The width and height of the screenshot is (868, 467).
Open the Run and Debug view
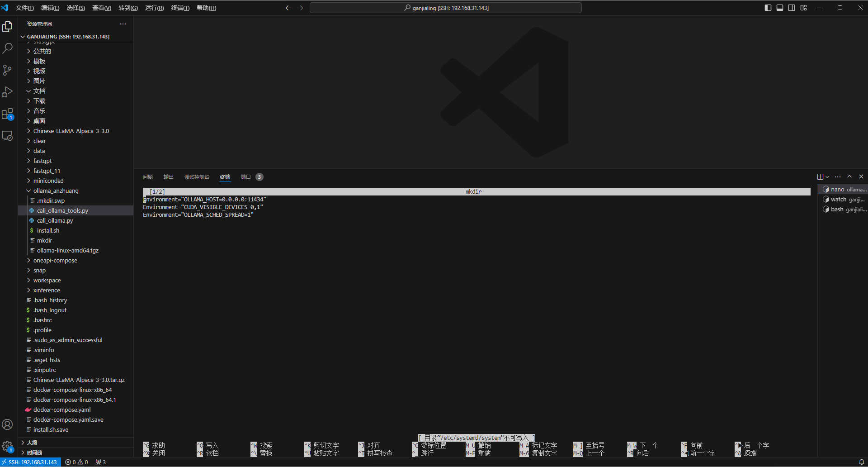pos(7,92)
